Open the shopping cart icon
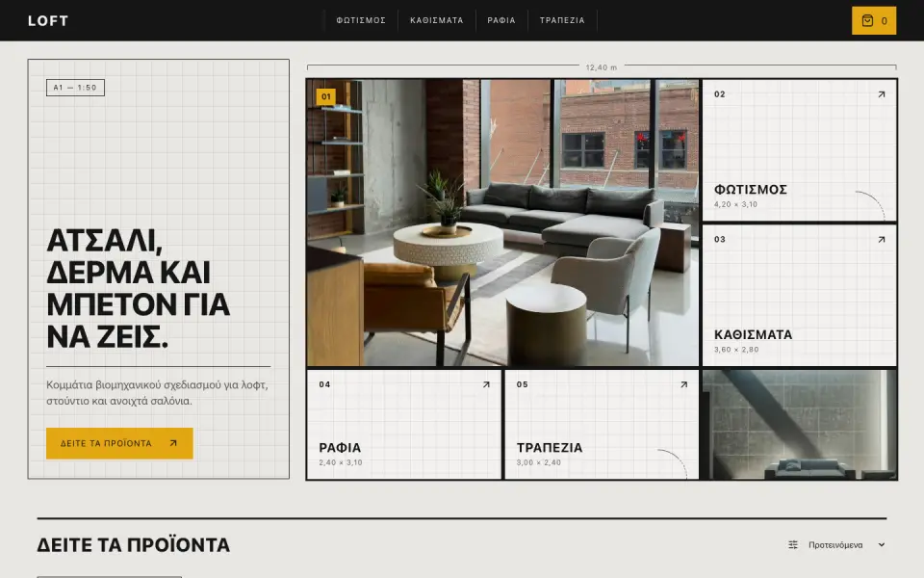924x578 pixels. pos(867,20)
